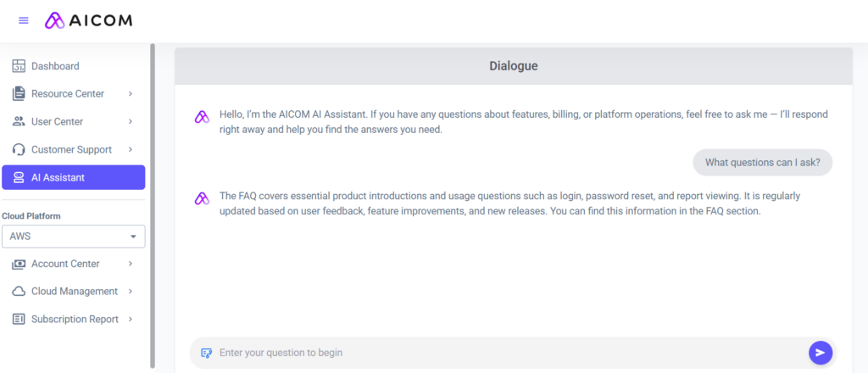Expand the Resource Center submenu chevron

(131, 93)
